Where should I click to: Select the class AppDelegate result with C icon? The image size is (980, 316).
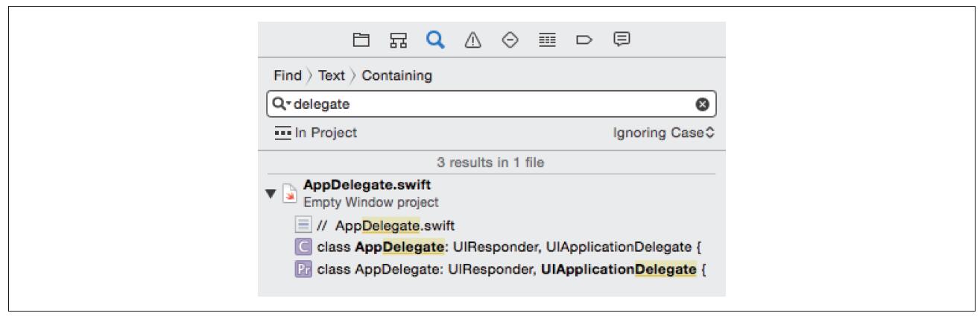[499, 247]
